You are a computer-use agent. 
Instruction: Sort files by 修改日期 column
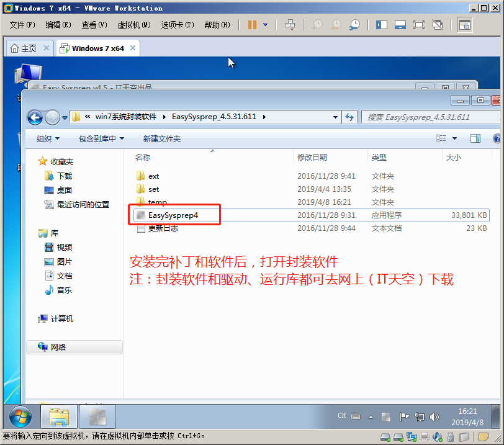click(x=312, y=158)
